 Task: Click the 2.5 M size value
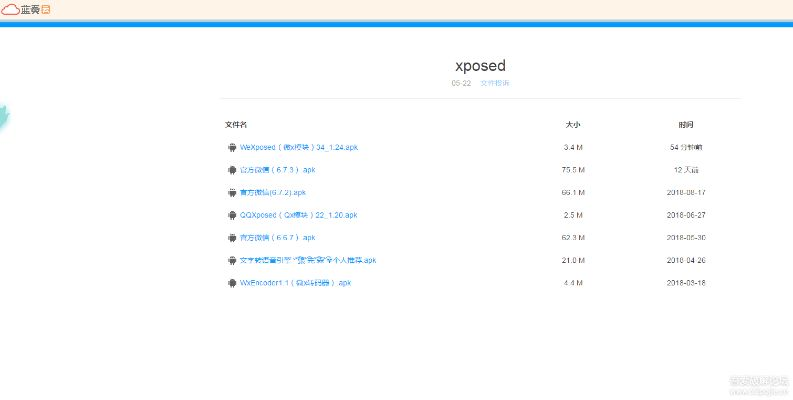pos(573,215)
